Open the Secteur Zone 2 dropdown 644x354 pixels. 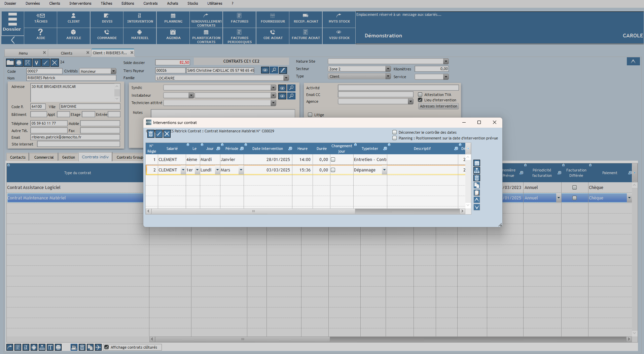388,69
